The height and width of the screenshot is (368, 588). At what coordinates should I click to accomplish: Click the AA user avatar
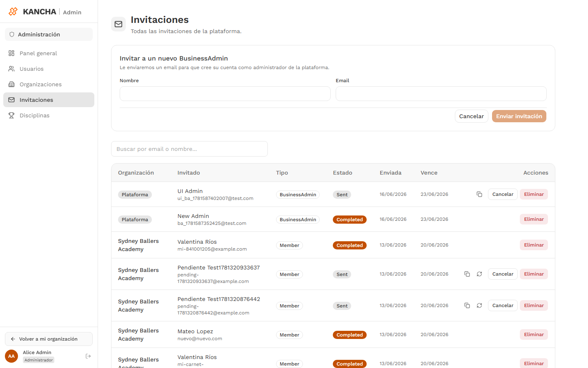tap(11, 356)
